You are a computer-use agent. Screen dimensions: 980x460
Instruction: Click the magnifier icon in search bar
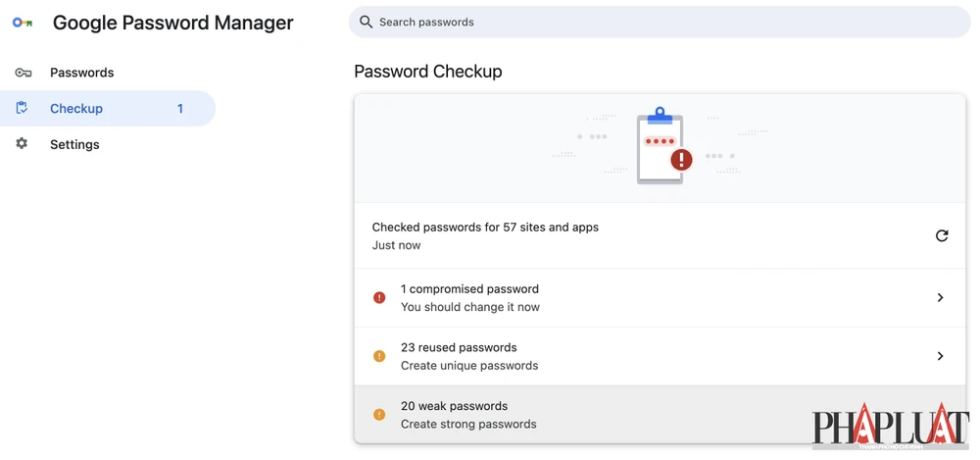[x=367, y=22]
